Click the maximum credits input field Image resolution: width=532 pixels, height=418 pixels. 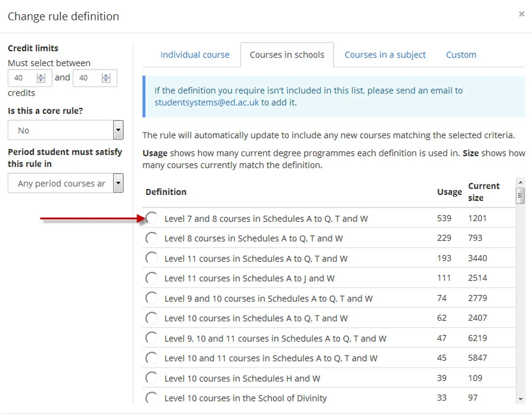(87, 78)
